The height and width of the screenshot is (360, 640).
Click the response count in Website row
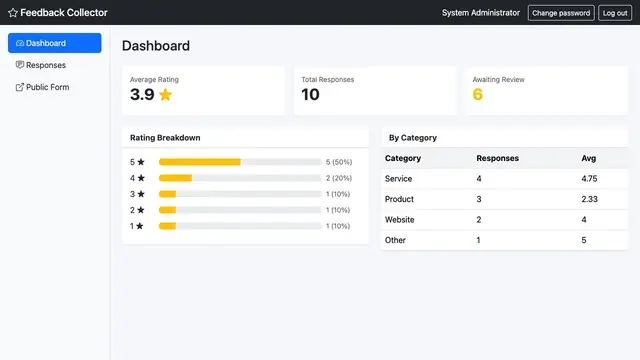point(479,220)
